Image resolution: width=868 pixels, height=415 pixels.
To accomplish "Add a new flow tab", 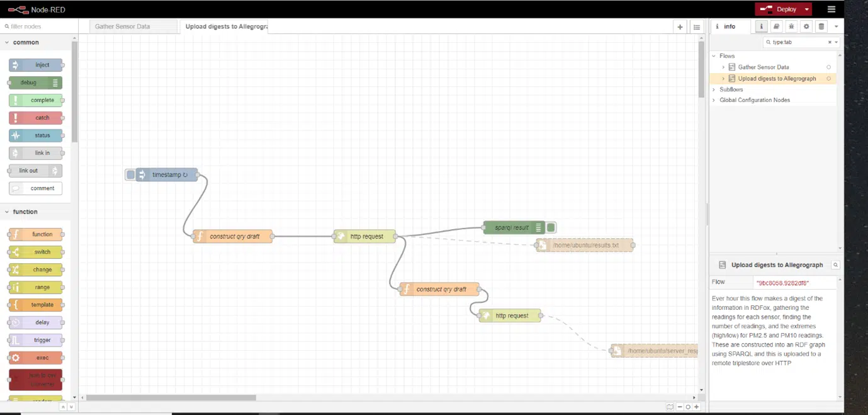I will [x=680, y=26].
